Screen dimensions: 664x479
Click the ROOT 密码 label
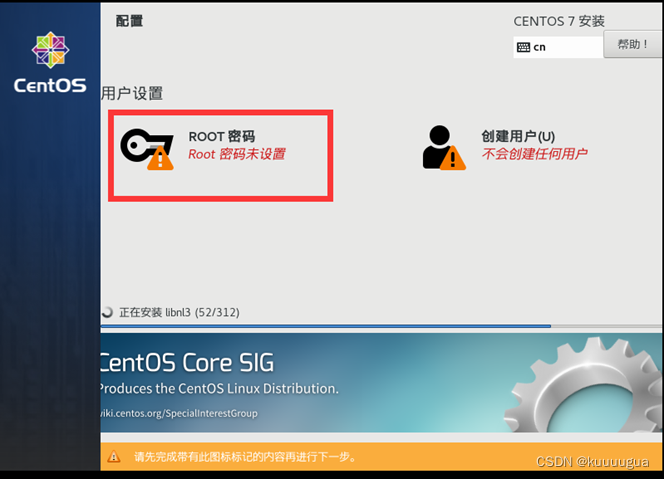[221, 136]
